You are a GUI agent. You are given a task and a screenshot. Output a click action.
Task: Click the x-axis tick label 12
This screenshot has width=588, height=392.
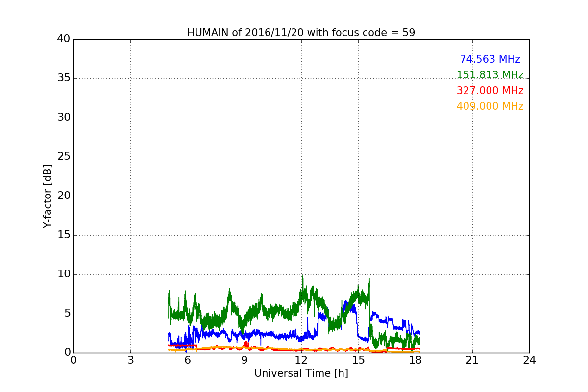301,360
